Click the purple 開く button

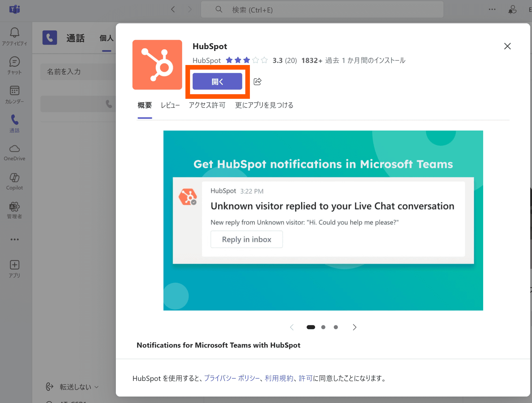217,82
